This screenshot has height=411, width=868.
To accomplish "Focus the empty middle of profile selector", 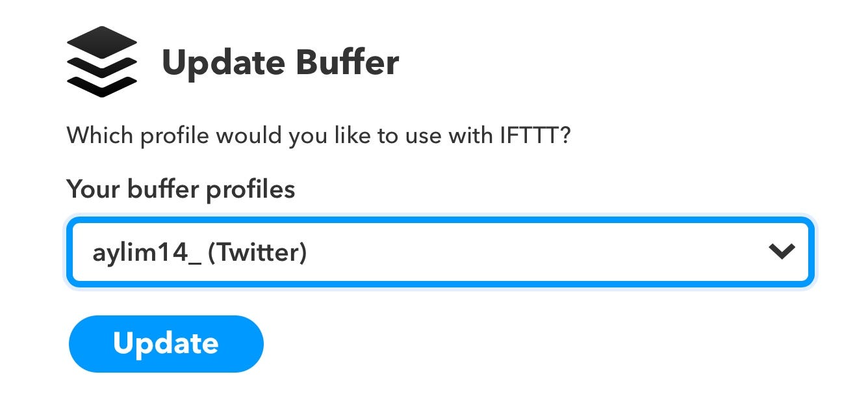I will [x=520, y=252].
